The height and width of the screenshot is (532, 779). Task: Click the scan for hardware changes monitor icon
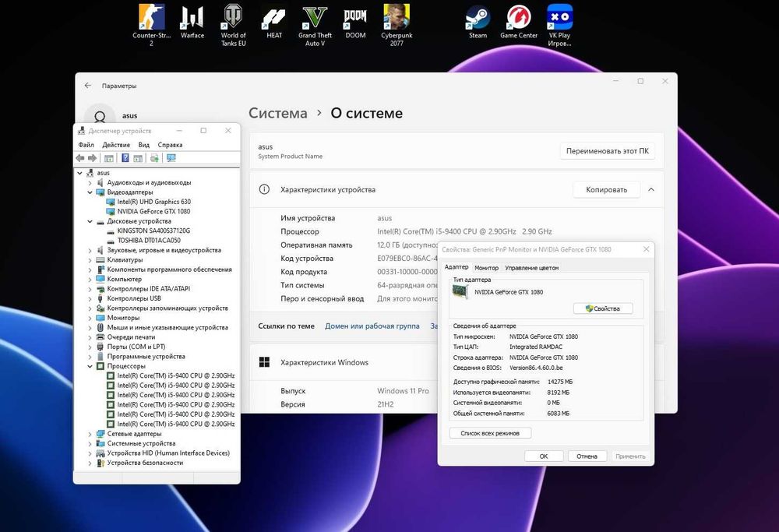171,158
